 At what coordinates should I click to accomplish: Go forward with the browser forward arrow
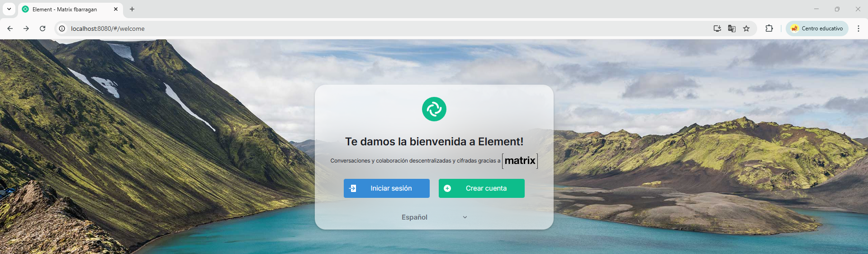coord(26,29)
